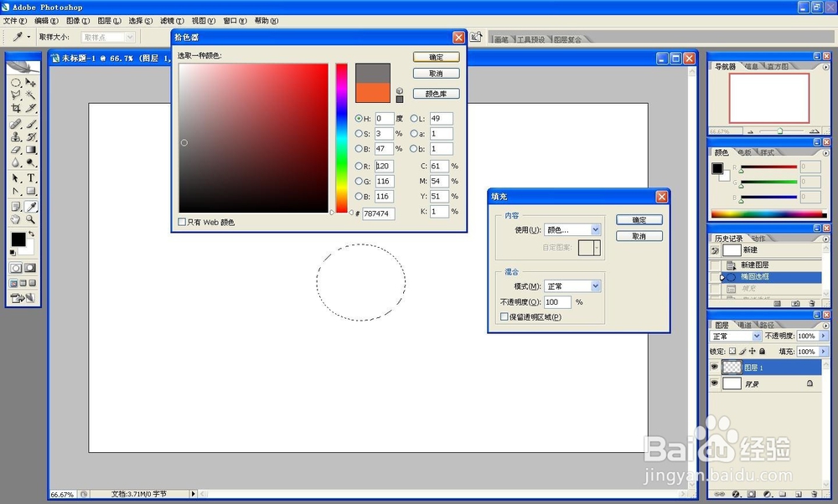The width and height of the screenshot is (838, 504).
Task: Open the 取样大小 dropdown
Action: click(x=108, y=37)
